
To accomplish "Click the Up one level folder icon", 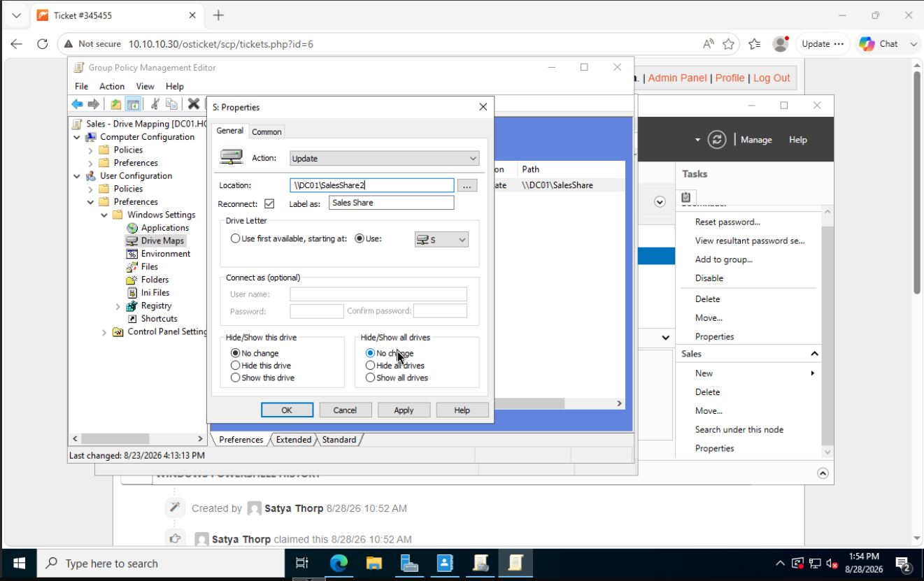I will (116, 104).
